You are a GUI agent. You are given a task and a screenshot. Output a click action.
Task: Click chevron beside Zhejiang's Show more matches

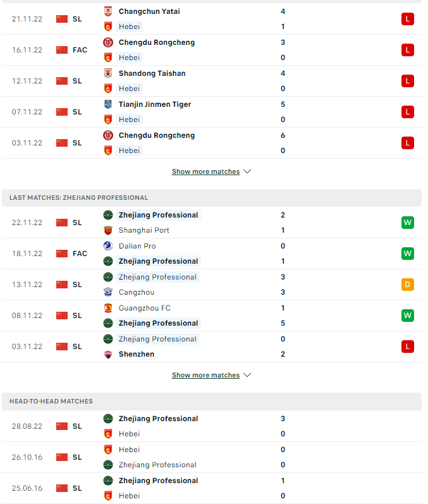(x=247, y=375)
